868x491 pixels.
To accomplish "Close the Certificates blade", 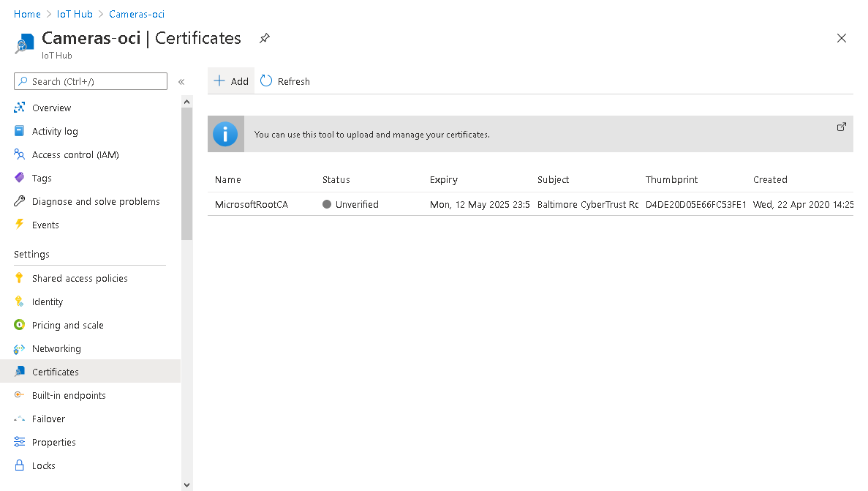I will (x=842, y=38).
